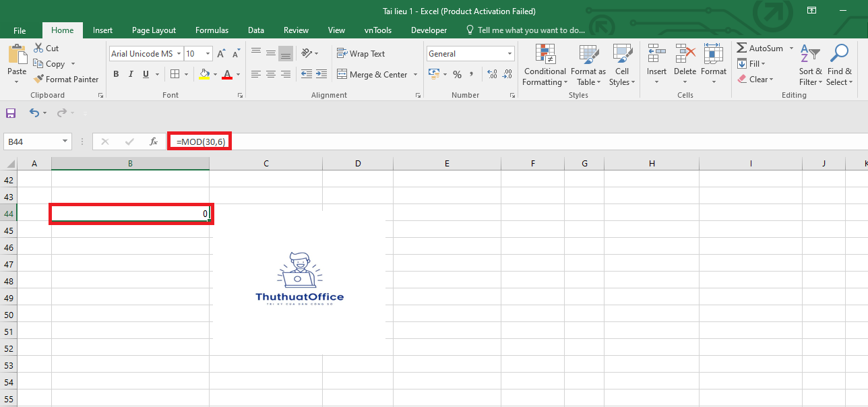
Task: Open Conditional Formatting icon
Action: coord(545,55)
